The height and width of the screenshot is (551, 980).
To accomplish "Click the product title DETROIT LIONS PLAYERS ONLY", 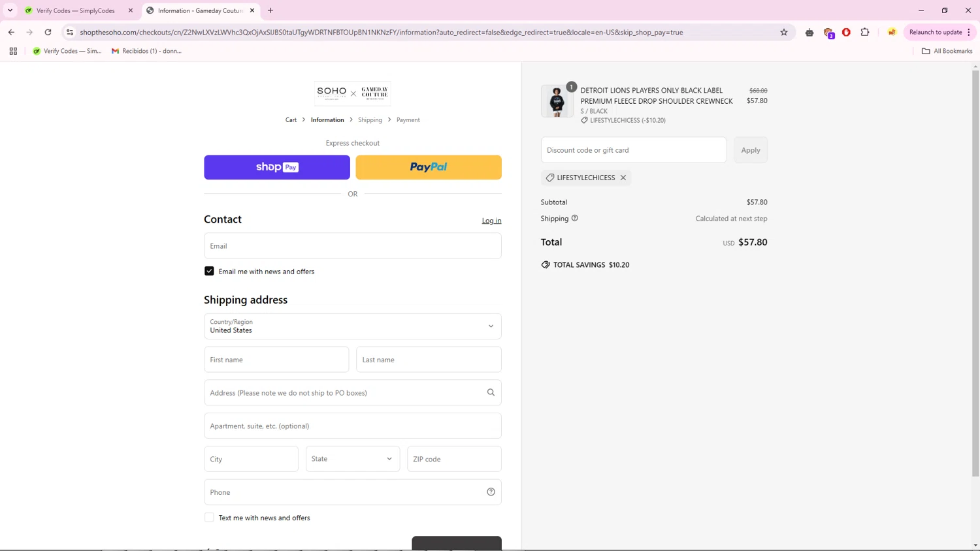I will coord(657,95).
